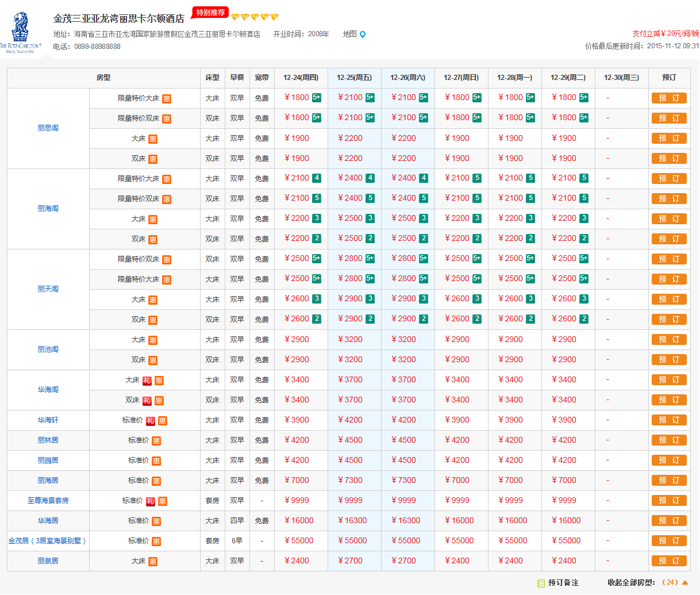The height and width of the screenshot is (595, 700).
Task: Click the Ritz-Carlton hotel logo
Action: (21, 32)
